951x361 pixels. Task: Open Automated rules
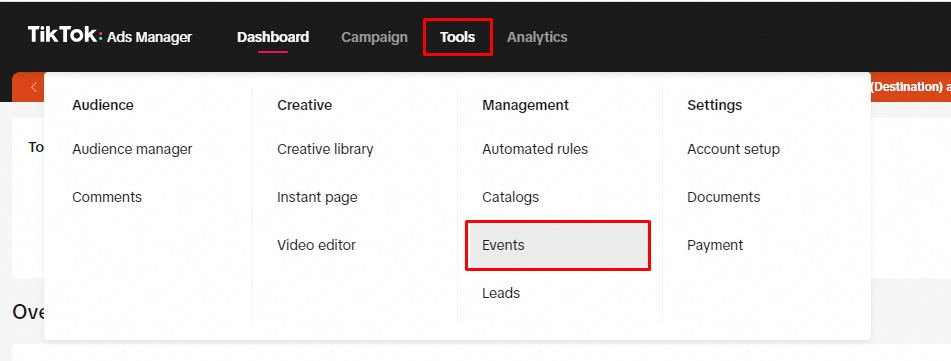pyautogui.click(x=535, y=149)
